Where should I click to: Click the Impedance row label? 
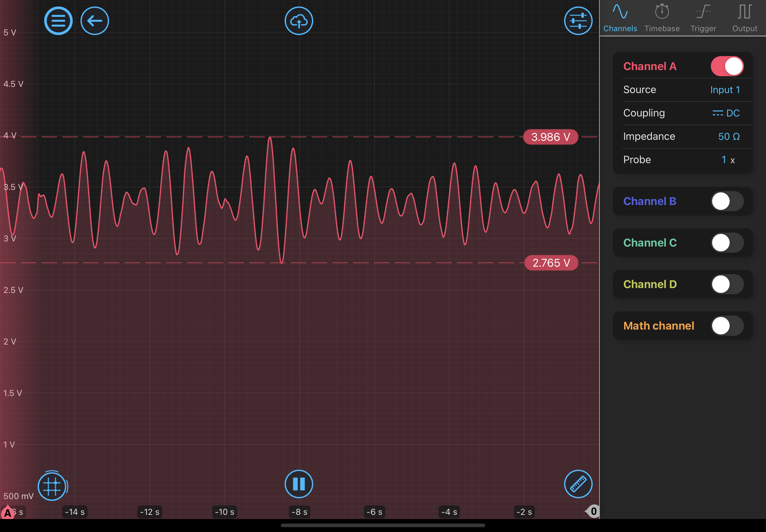coord(649,136)
